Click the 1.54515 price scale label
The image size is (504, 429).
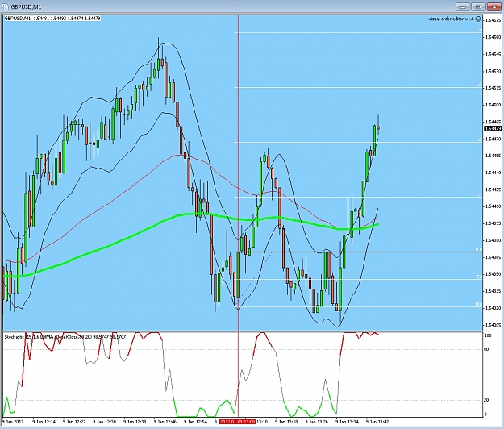tap(494, 88)
